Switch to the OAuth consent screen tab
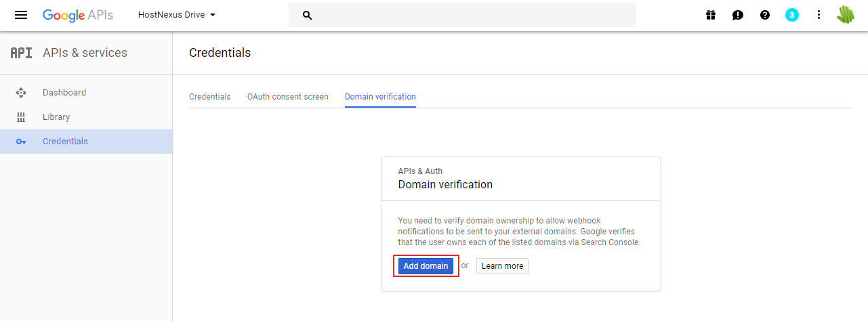The height and width of the screenshot is (321, 868). (288, 97)
